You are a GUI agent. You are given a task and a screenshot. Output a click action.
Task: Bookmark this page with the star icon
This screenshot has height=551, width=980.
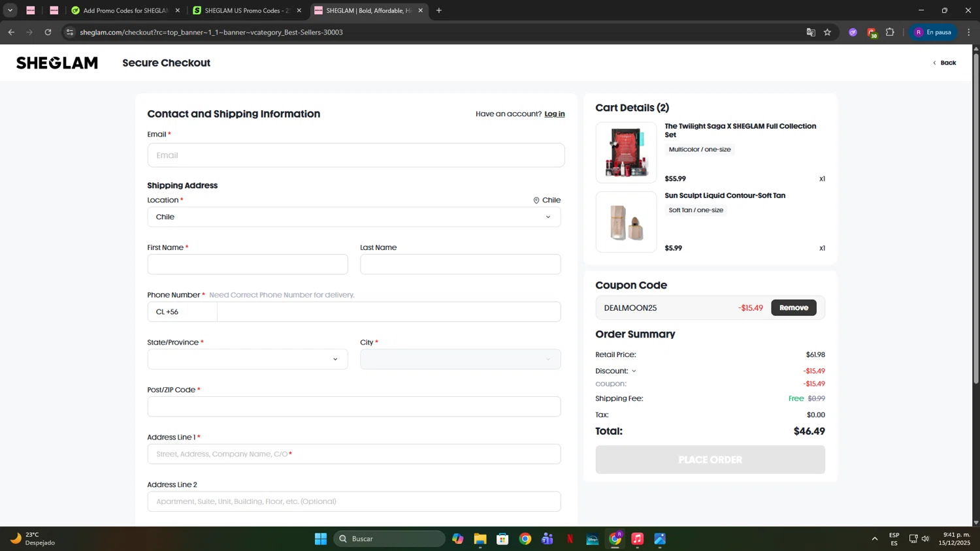click(827, 32)
